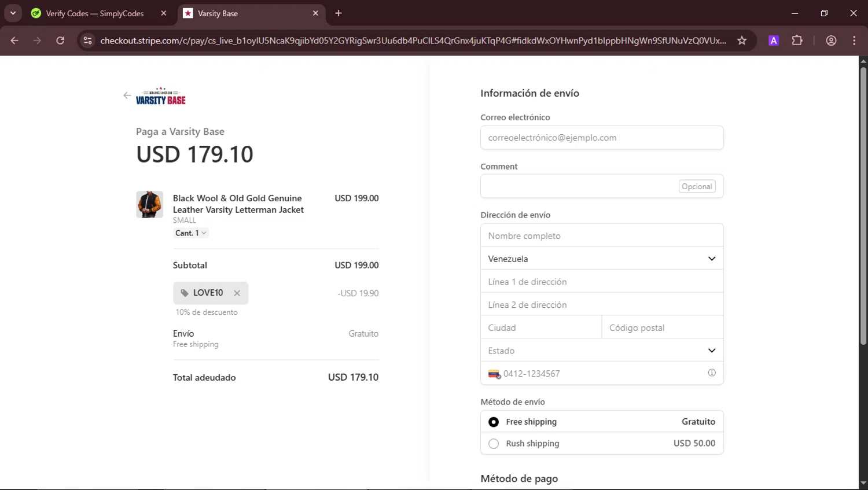This screenshot has width=868, height=490.
Task: Click the Venezuela flag phone country selector
Action: [494, 374]
